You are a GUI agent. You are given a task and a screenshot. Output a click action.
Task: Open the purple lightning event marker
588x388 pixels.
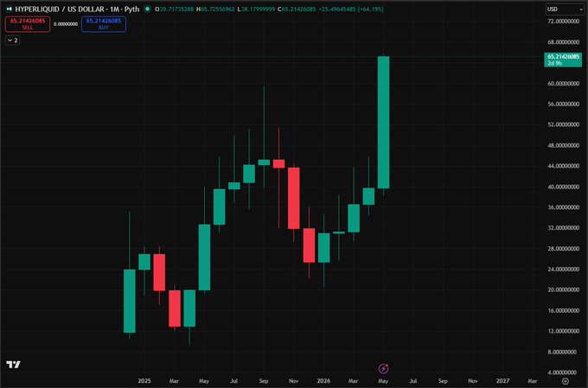pyautogui.click(x=383, y=368)
